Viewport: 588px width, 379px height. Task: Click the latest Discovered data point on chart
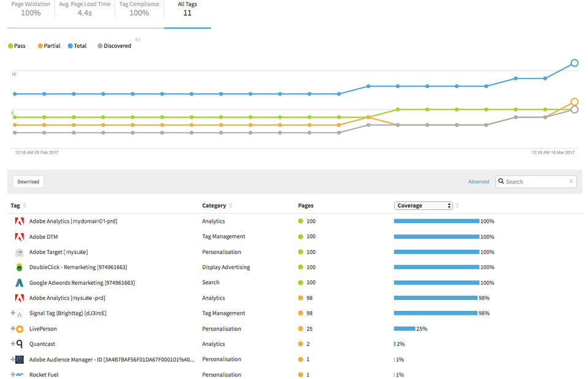pos(575,110)
